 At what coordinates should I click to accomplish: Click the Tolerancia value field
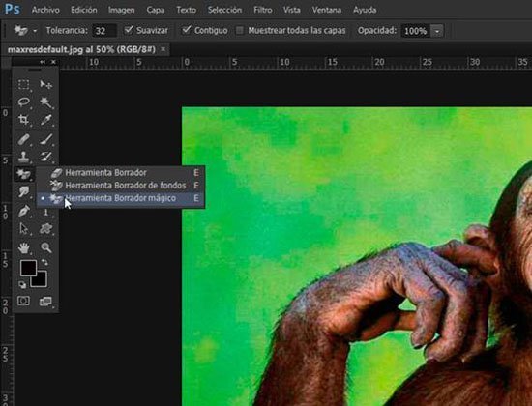click(104, 31)
